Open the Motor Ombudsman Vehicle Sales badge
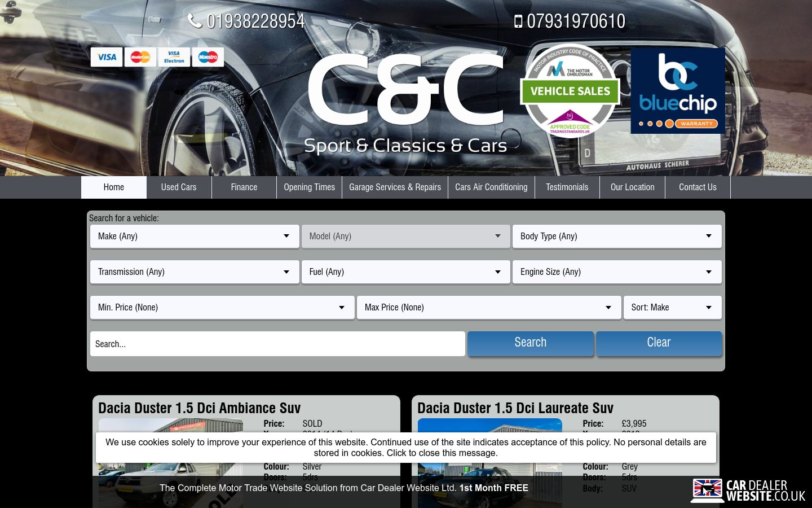The height and width of the screenshot is (508, 812). click(x=570, y=90)
